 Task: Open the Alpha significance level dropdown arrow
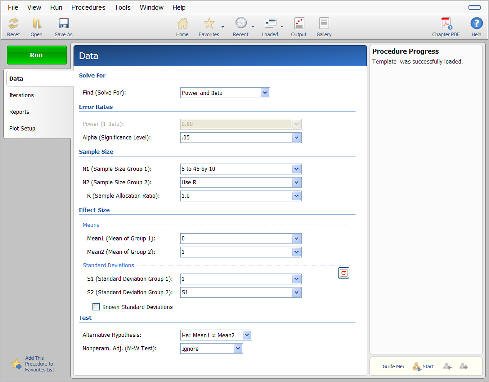[296, 137]
